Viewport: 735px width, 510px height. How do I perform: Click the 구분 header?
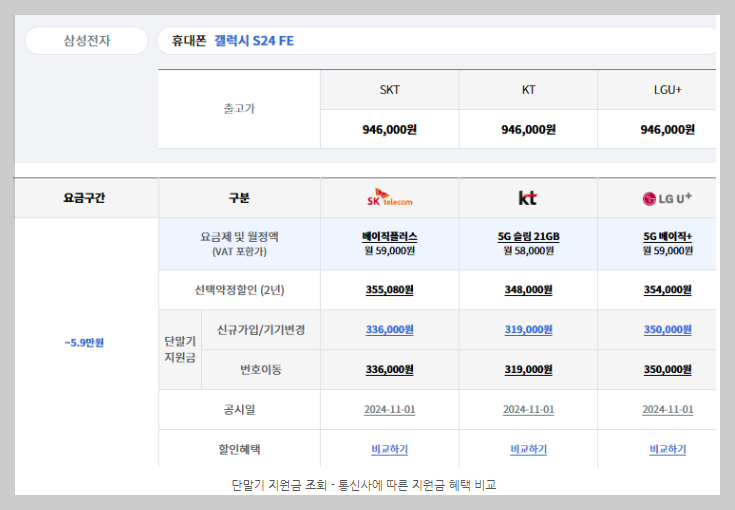coord(239,198)
